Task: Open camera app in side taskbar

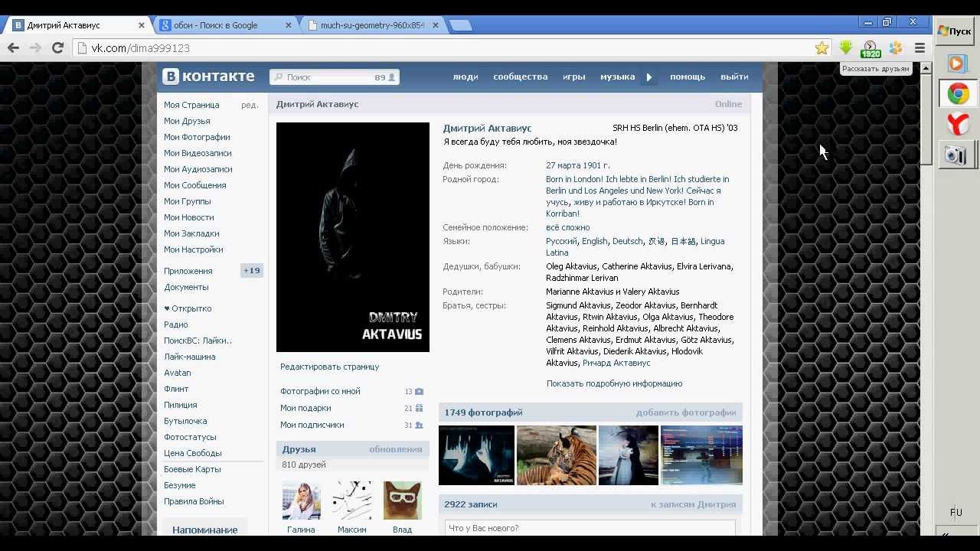Action: click(956, 155)
